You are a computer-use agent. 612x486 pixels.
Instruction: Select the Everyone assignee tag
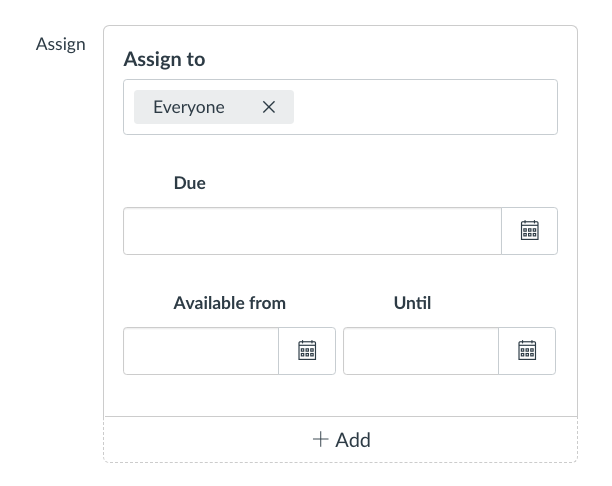point(189,107)
